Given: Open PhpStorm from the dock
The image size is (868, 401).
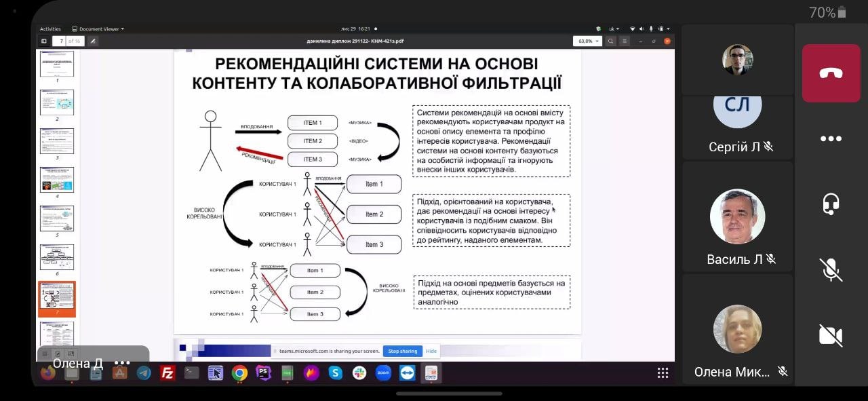Looking at the screenshot, I should tap(264, 373).
